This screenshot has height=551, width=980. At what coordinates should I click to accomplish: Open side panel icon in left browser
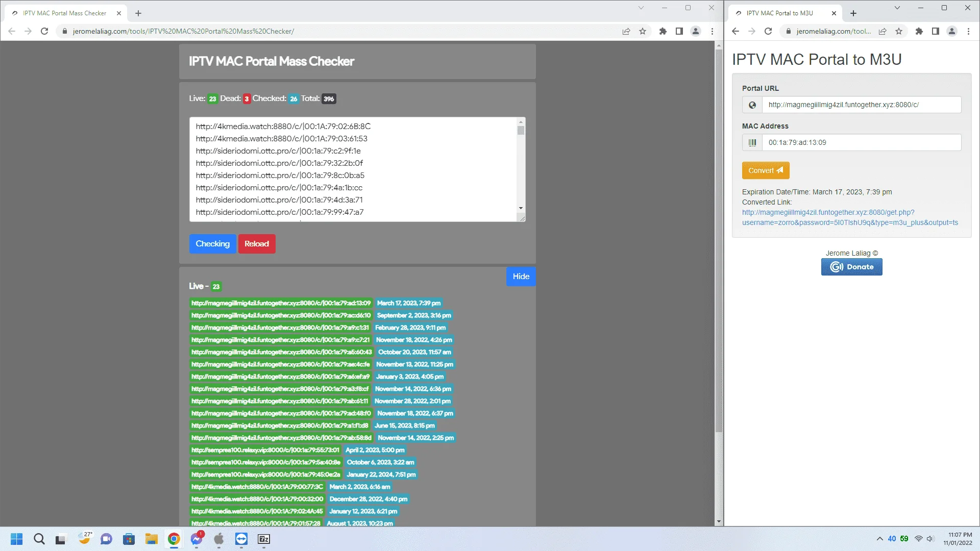[x=679, y=31]
